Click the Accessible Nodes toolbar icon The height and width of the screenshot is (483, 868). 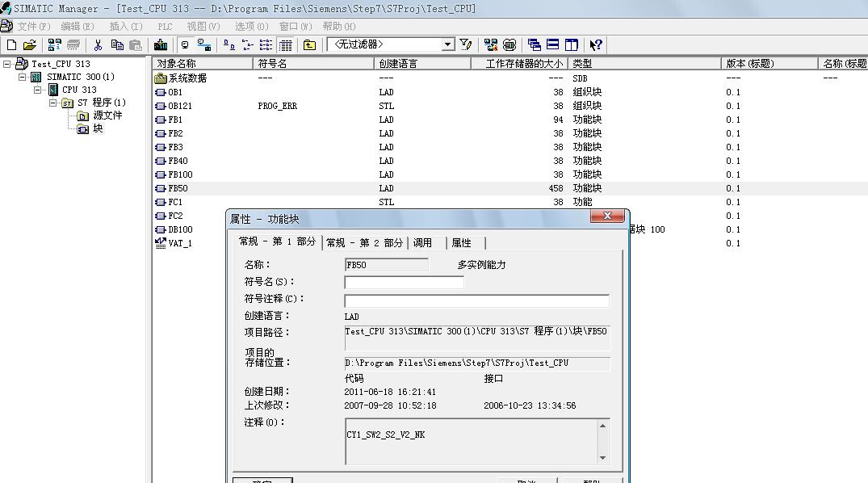(x=55, y=45)
